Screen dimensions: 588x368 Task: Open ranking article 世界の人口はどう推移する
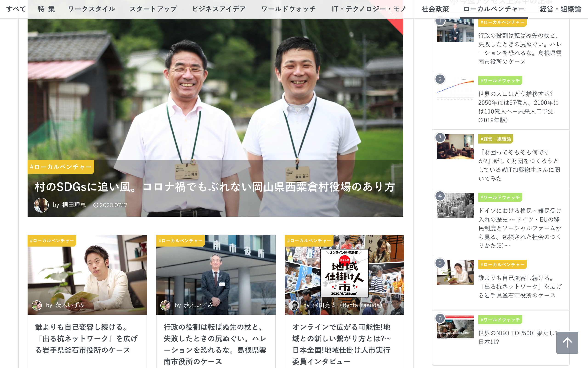coord(518,107)
